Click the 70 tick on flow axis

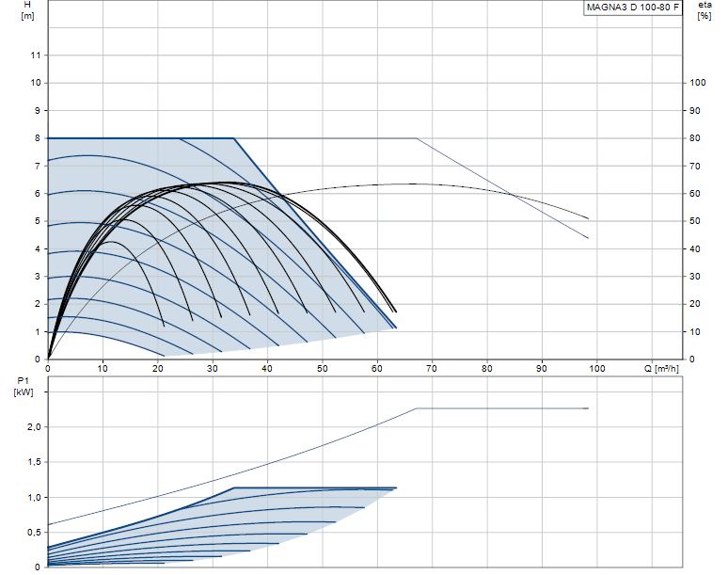[x=432, y=368]
